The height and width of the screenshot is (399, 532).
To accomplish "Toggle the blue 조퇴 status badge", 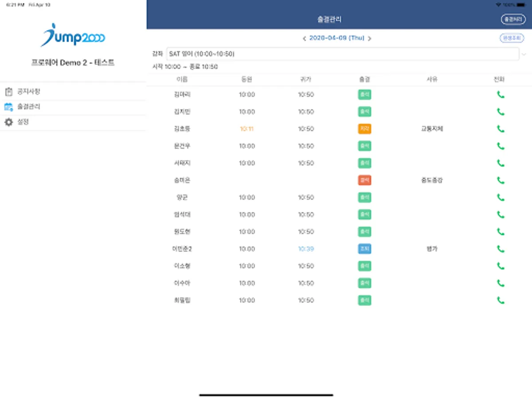I will tap(364, 249).
